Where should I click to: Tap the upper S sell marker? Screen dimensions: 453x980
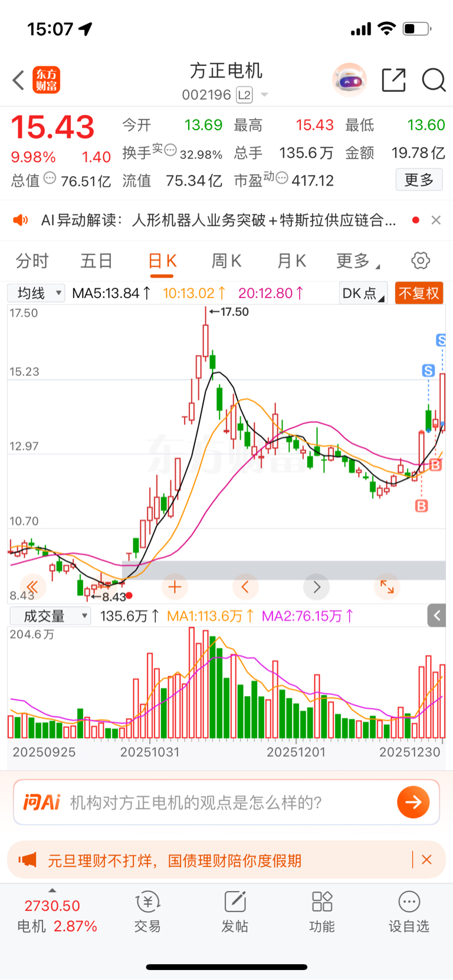click(442, 340)
